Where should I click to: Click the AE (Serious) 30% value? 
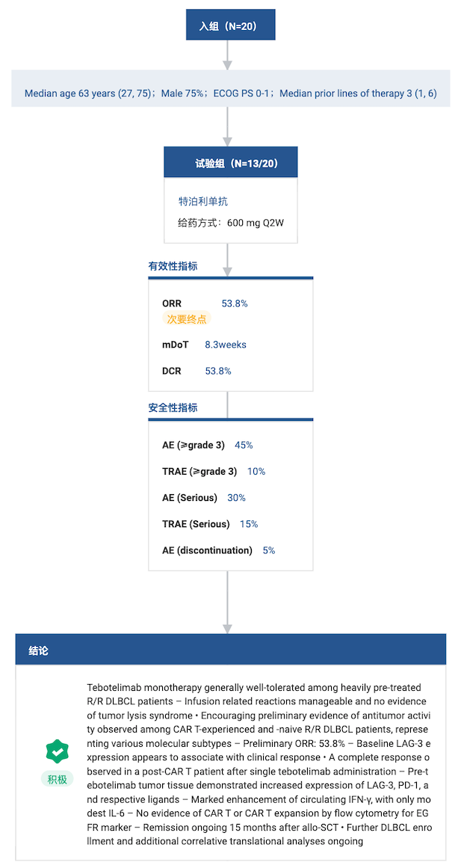[236, 498]
